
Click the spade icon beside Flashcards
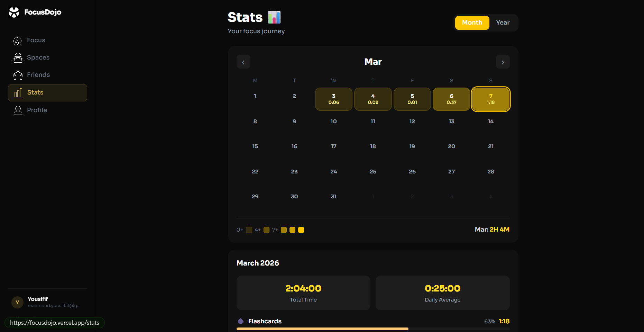point(241,321)
